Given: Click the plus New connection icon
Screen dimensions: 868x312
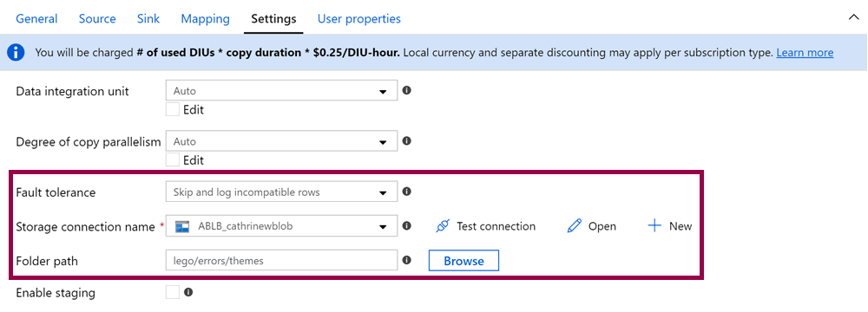Looking at the screenshot, I should coord(654,225).
